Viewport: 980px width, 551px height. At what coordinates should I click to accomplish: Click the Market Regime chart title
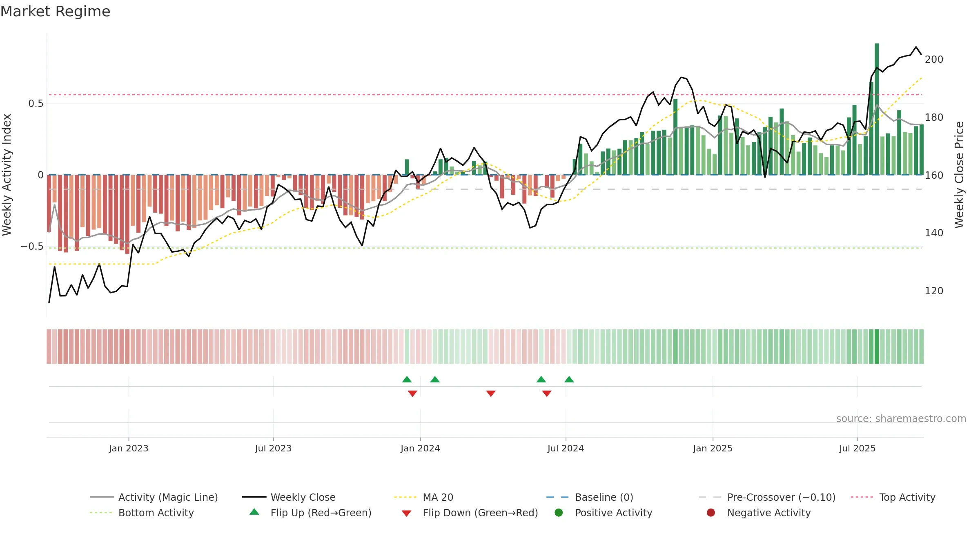(x=55, y=11)
